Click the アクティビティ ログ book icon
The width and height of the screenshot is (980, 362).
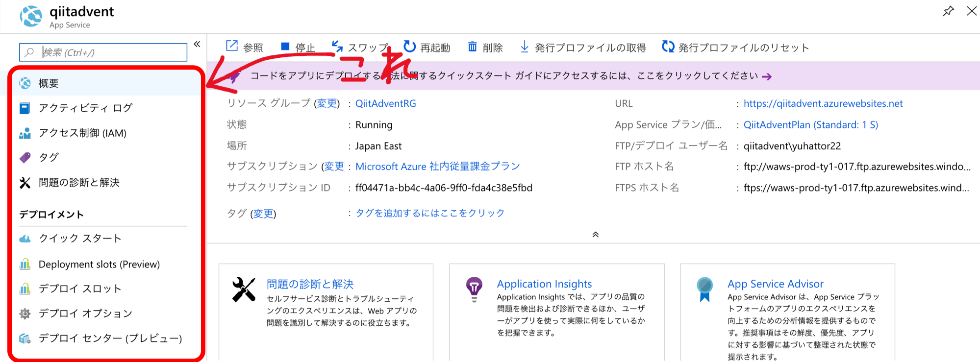(25, 108)
